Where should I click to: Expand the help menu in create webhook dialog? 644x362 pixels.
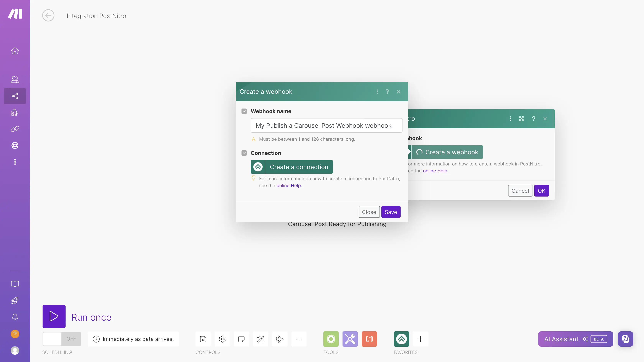point(387,92)
